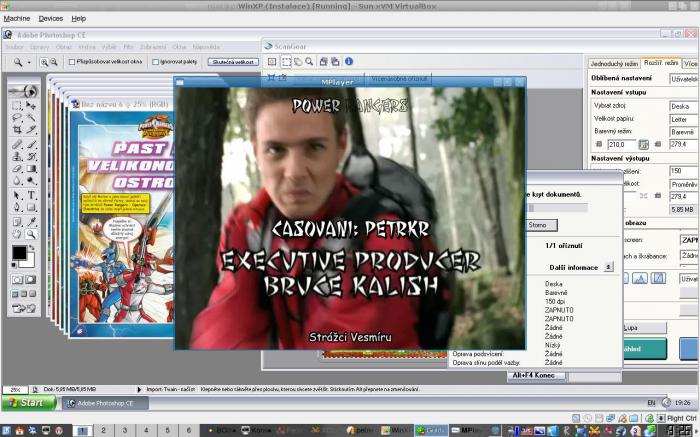This screenshot has width=700, height=437.
Task: Click Adobe Photoshop CE taskbar button
Action: [105, 403]
